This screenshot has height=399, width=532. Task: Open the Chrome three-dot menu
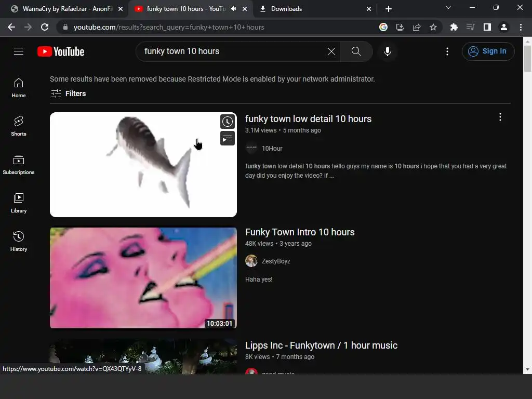point(521,27)
